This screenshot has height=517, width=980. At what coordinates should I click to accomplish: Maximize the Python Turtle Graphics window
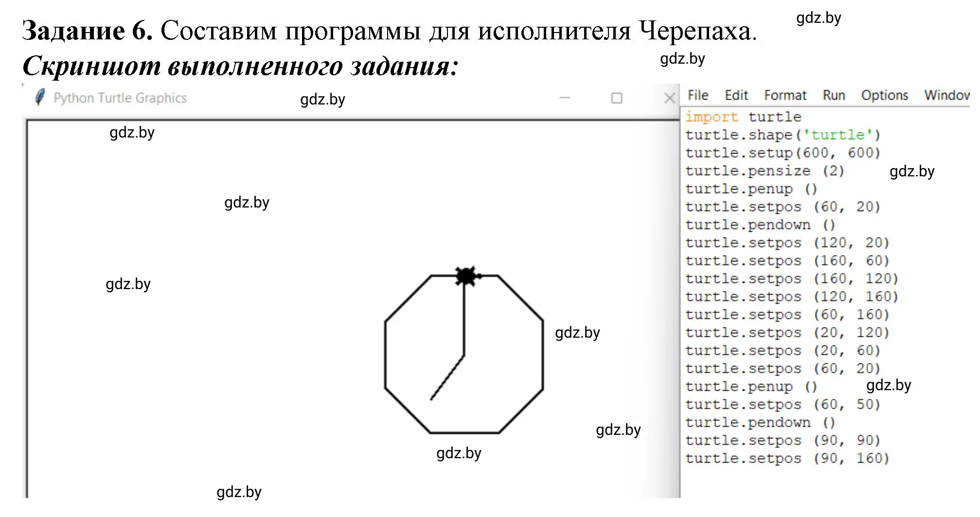[x=617, y=98]
